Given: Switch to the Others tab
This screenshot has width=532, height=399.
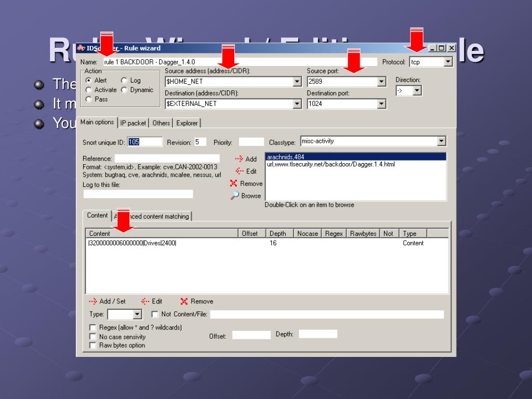Looking at the screenshot, I should (x=161, y=123).
